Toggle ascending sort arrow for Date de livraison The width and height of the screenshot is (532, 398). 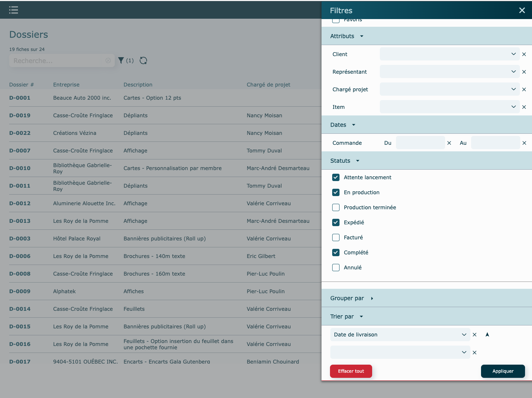487,335
